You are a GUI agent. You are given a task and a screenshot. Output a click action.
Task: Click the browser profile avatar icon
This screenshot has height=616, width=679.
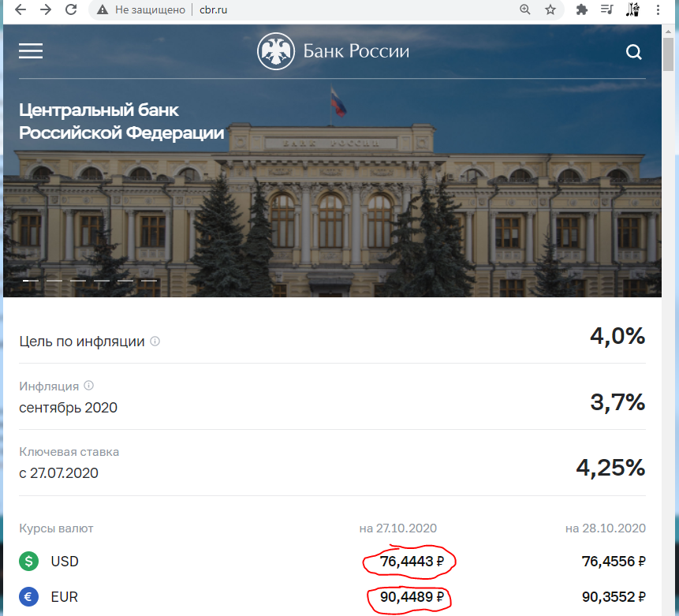tap(632, 9)
